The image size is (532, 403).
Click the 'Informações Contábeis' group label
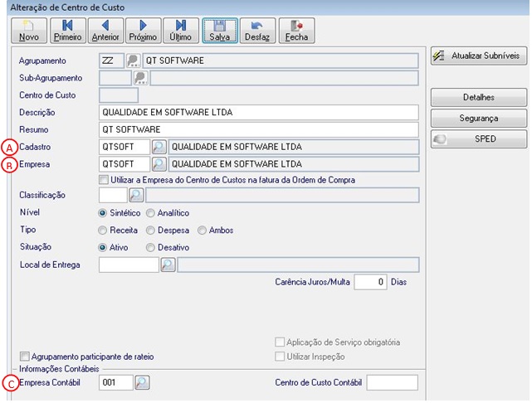pyautogui.click(x=59, y=369)
